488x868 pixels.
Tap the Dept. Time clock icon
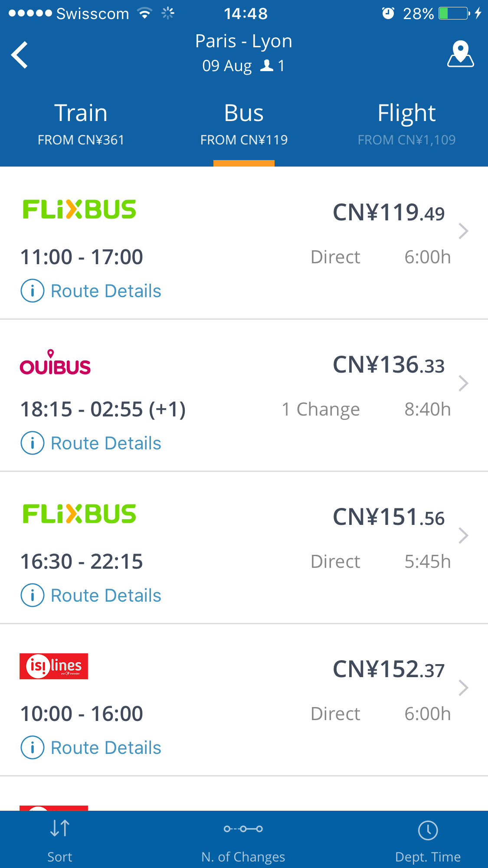point(428,830)
